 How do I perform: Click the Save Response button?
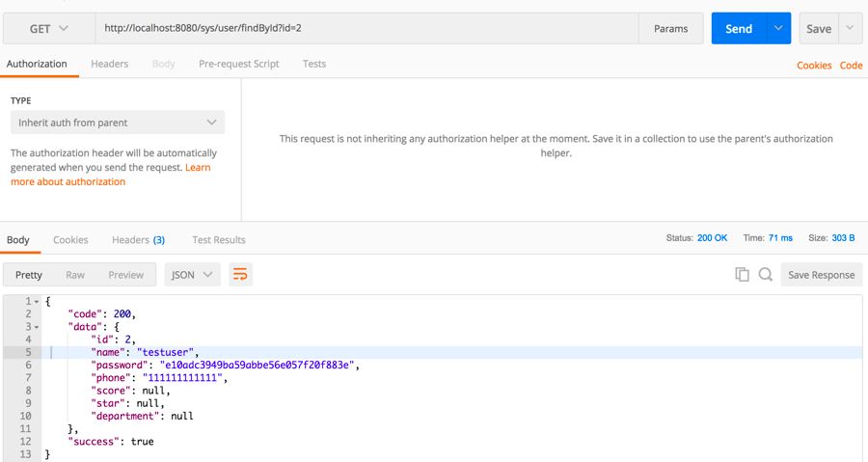[x=821, y=275]
